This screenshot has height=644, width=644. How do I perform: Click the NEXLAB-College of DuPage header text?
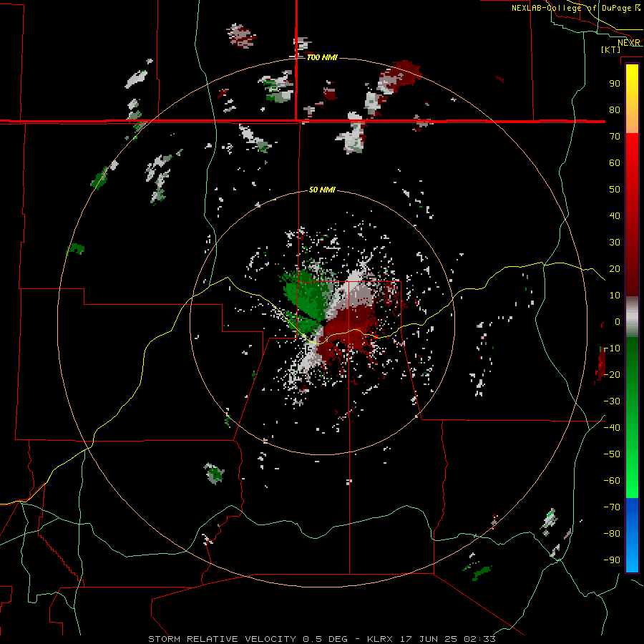572,8
